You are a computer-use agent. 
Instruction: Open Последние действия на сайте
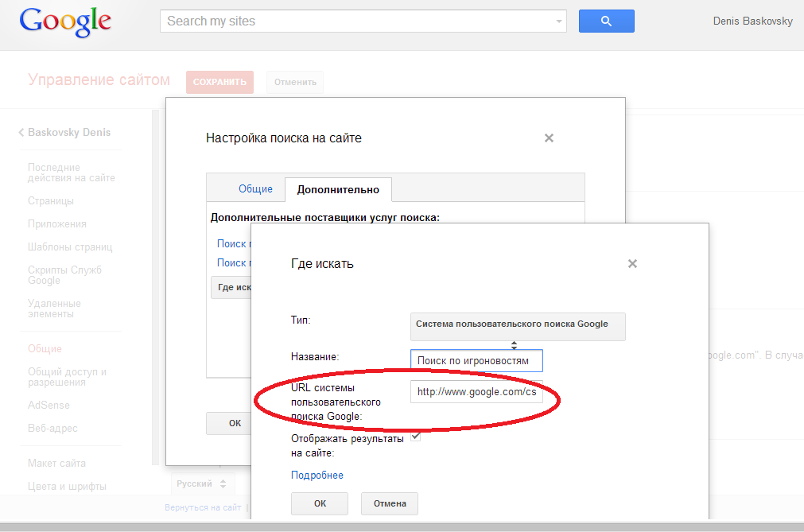71,173
